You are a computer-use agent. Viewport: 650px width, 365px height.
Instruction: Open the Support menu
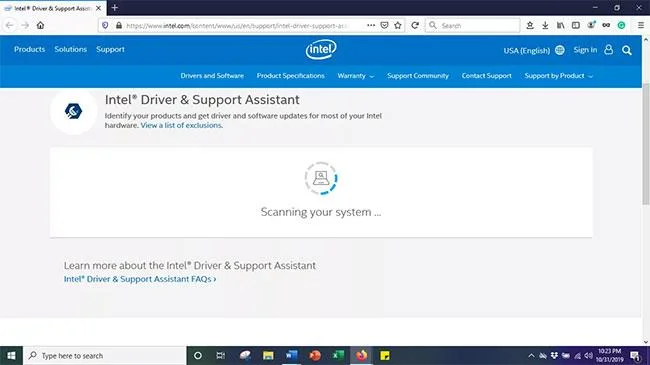click(110, 49)
